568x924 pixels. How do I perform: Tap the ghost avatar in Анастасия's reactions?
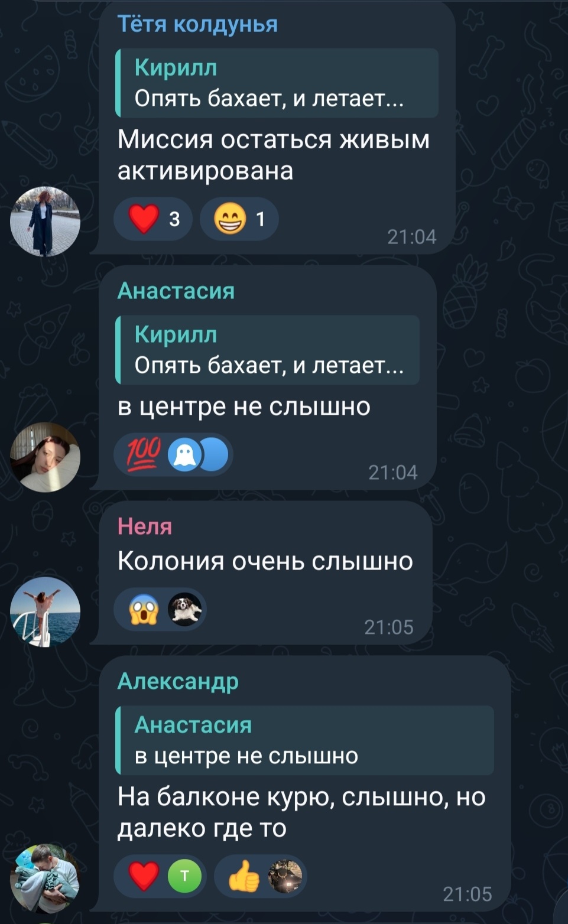coord(186,456)
